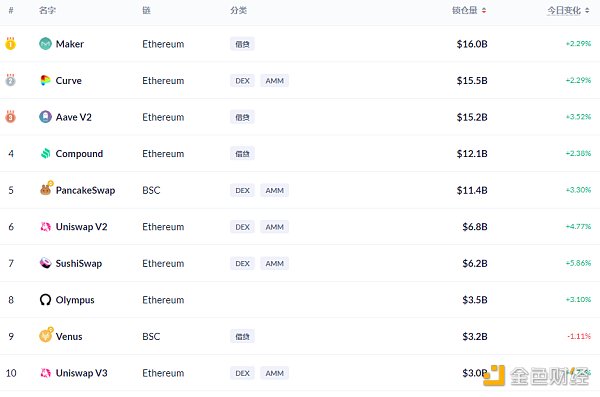
Task: Click the SushiSwap logo icon
Action: click(x=46, y=263)
